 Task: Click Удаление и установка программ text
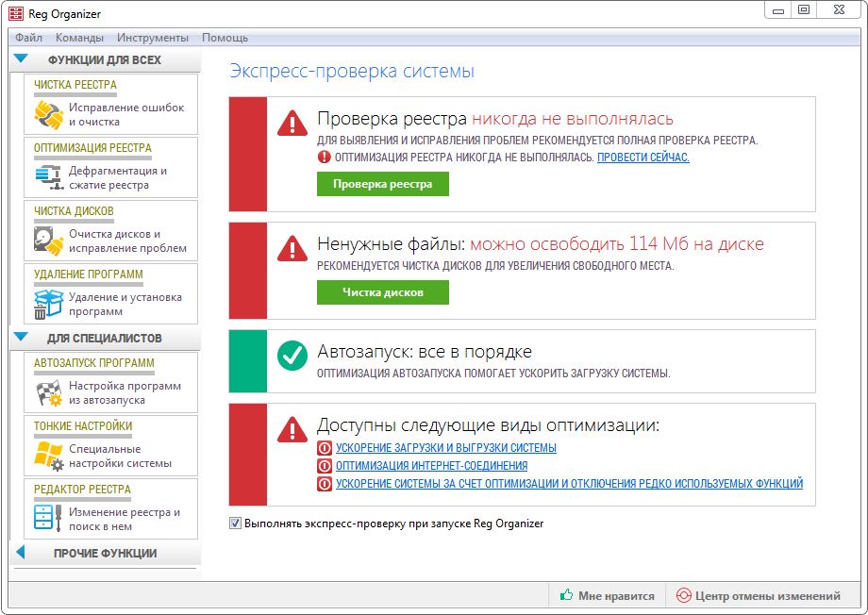click(125, 304)
